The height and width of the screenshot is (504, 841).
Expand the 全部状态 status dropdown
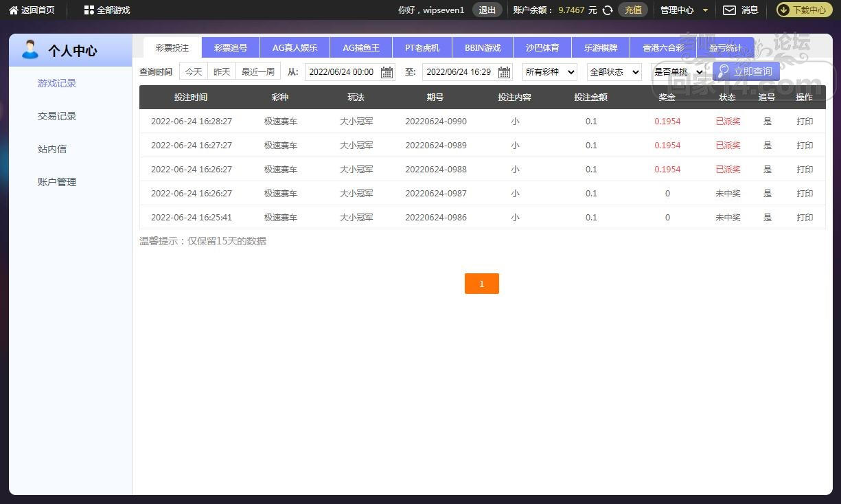click(614, 72)
